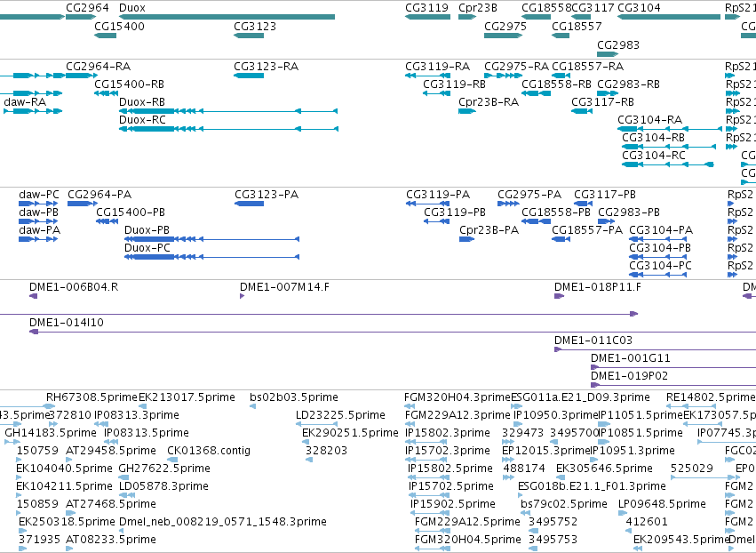Click the Cpr23B gene label
Viewport: 756px width, 553px height.
coord(478,8)
